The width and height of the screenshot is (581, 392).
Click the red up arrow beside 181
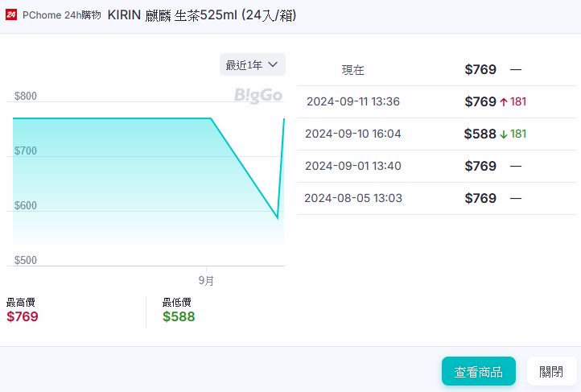tap(504, 102)
